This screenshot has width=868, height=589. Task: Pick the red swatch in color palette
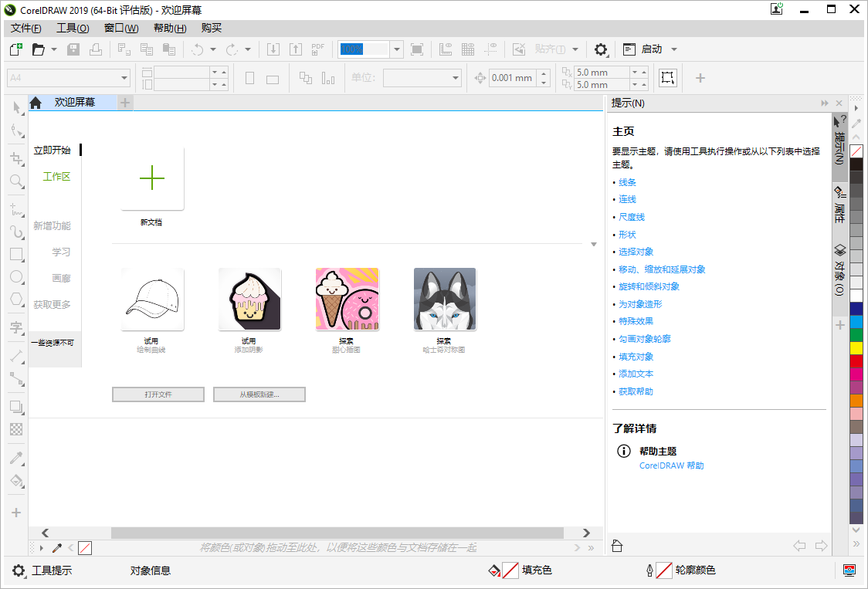click(x=856, y=361)
